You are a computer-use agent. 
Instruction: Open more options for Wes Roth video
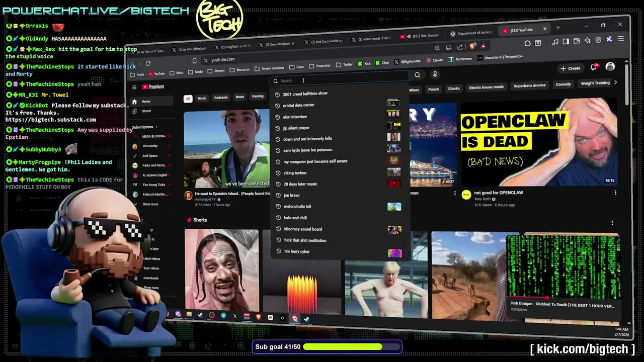click(x=615, y=193)
